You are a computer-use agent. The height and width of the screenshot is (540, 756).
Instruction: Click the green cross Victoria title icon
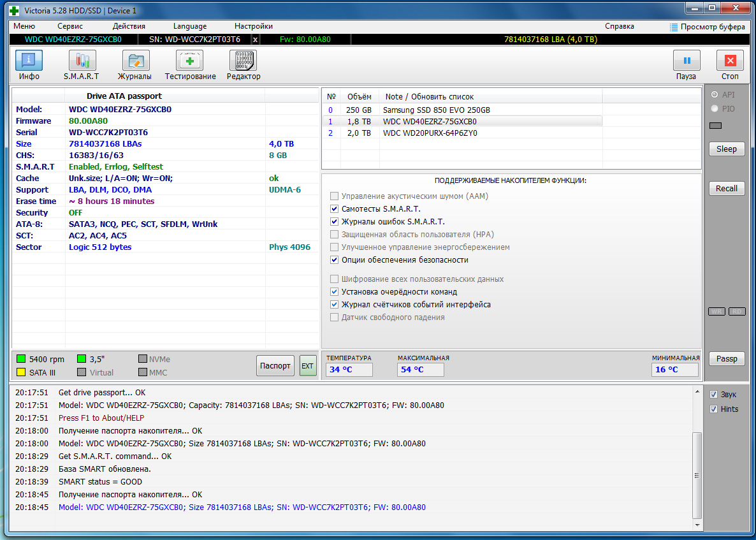pos(15,10)
